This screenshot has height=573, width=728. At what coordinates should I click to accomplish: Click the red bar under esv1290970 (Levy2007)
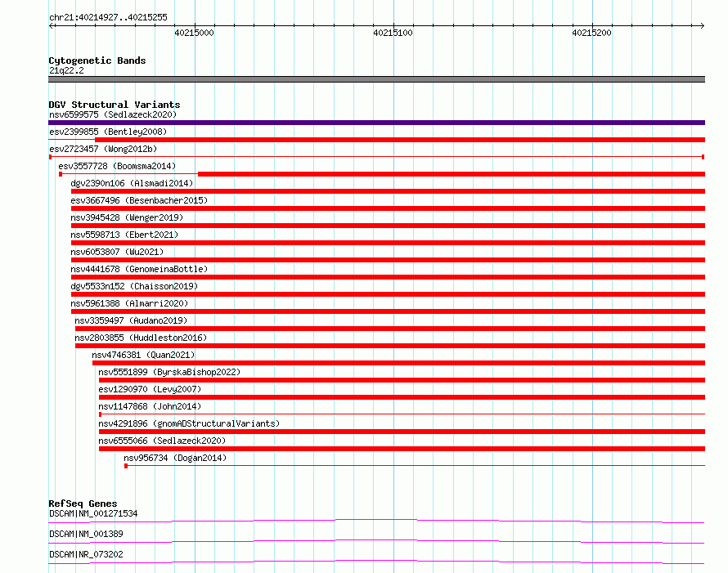[402, 397]
